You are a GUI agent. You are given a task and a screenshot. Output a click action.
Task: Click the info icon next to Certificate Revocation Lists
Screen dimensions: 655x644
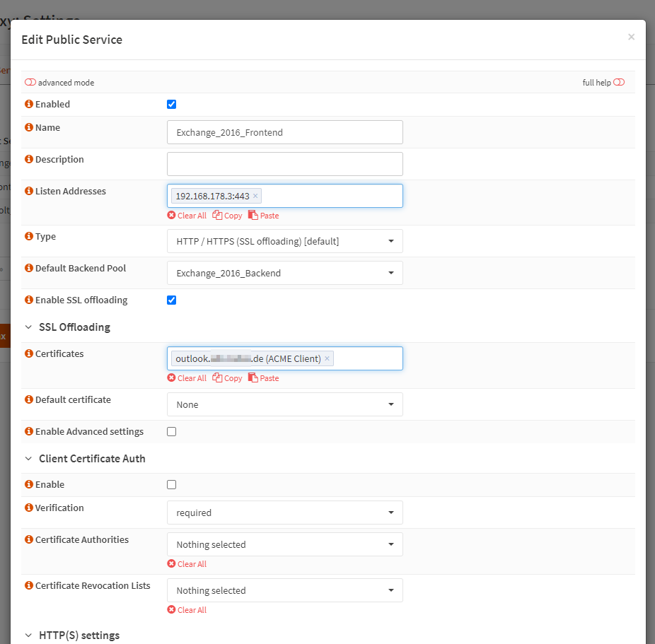click(29, 585)
